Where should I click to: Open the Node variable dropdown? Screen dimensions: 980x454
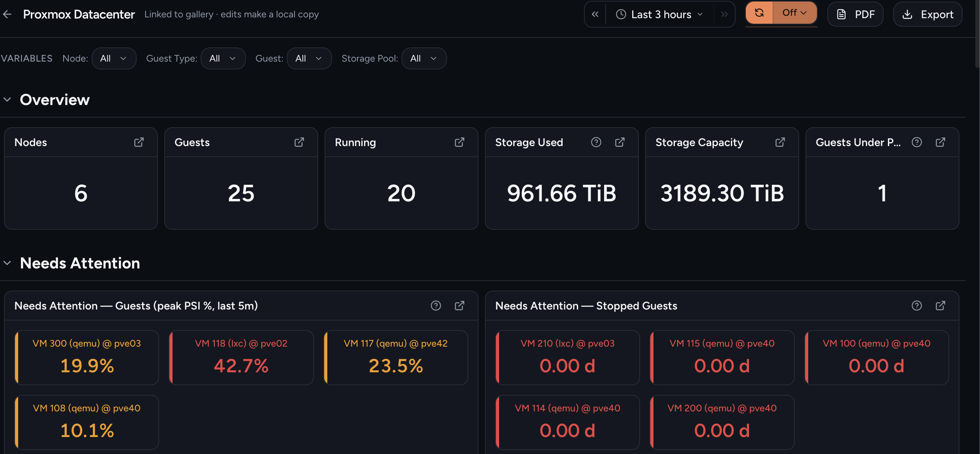[x=114, y=58]
